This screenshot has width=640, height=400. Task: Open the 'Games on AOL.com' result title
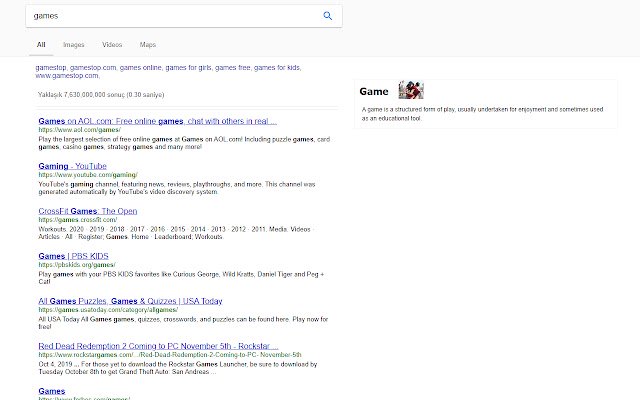[158, 121]
